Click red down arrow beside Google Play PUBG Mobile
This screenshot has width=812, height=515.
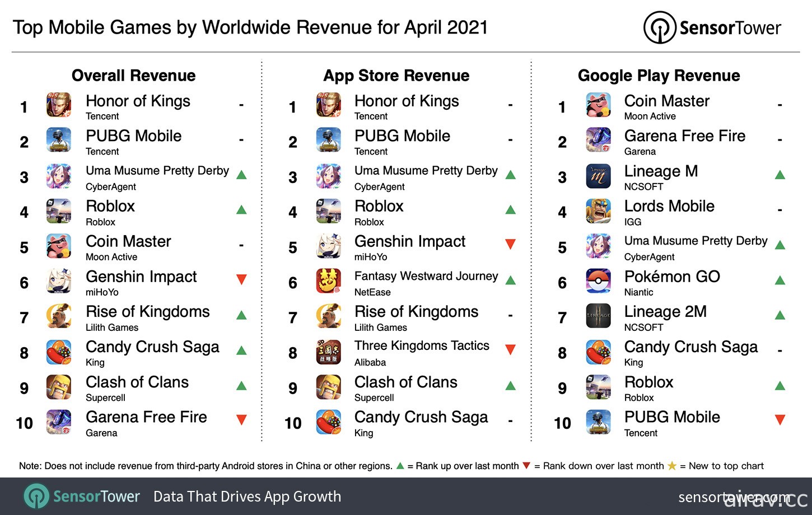pyautogui.click(x=780, y=420)
